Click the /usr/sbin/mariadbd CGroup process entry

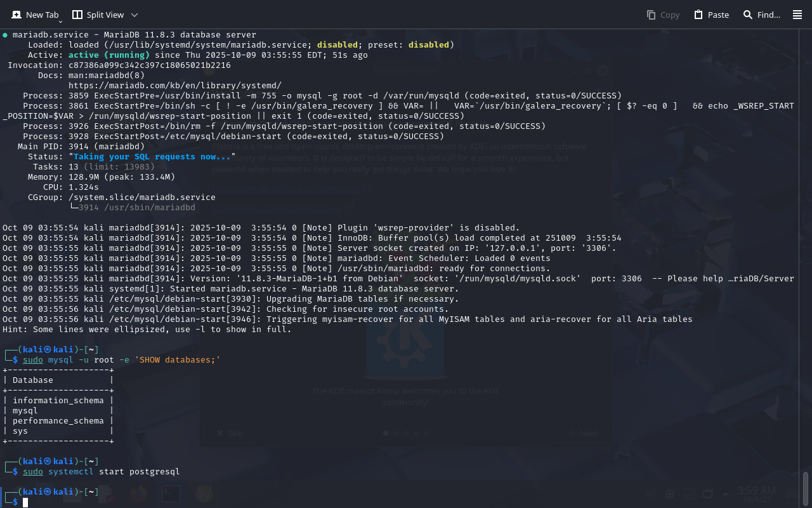137,208
